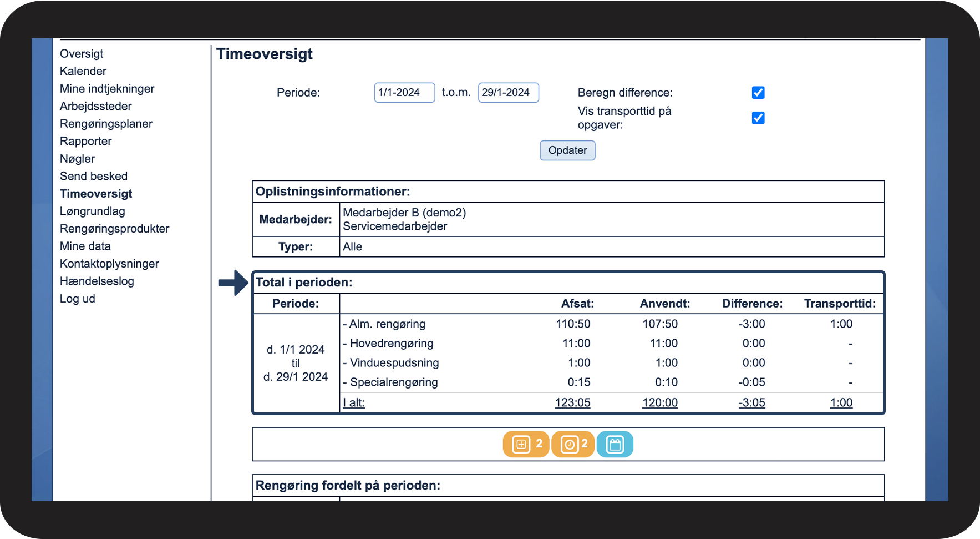Click the orange clock icon button
The width and height of the screenshot is (980, 539).
coord(573,444)
